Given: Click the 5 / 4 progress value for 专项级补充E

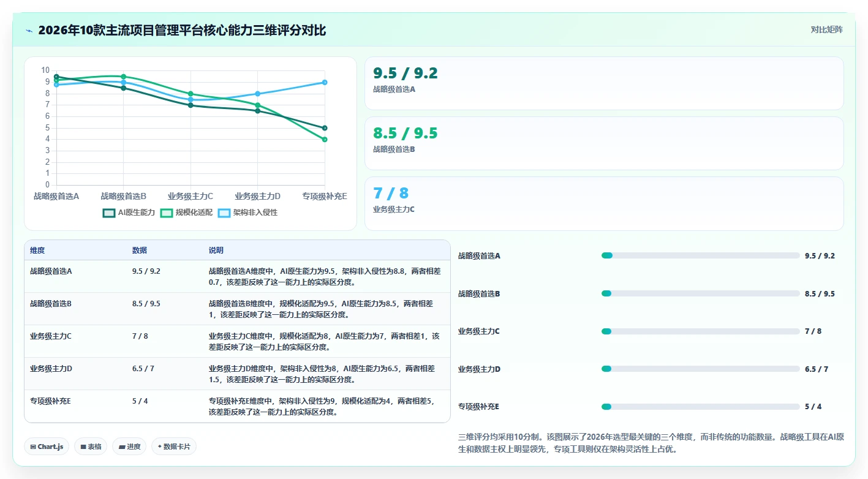Looking at the screenshot, I should point(813,406).
